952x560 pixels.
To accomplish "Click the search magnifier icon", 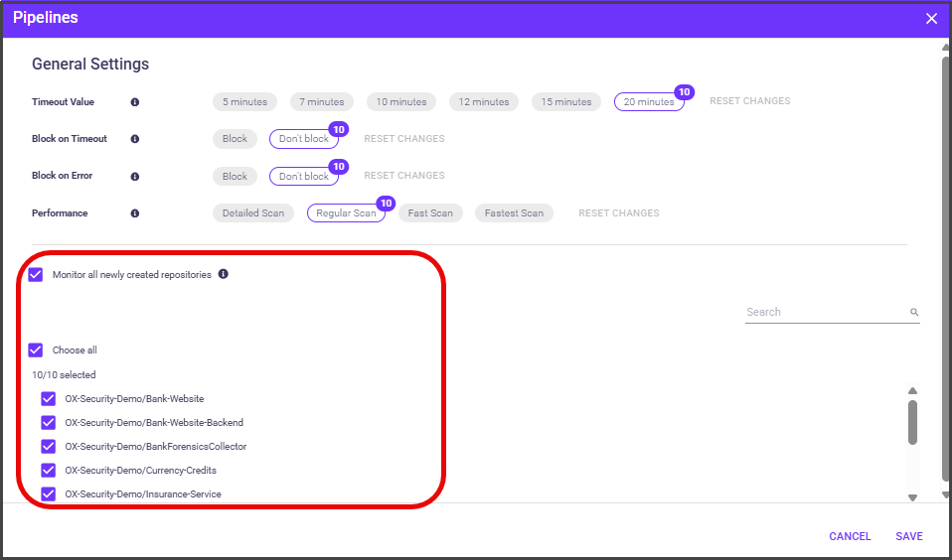I will coord(914,313).
